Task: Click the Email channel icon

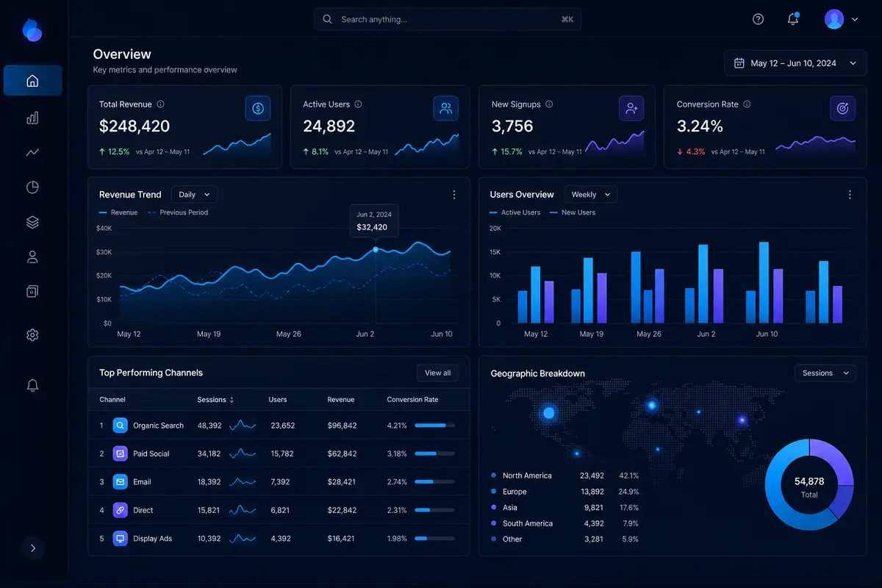Action: pyautogui.click(x=121, y=482)
